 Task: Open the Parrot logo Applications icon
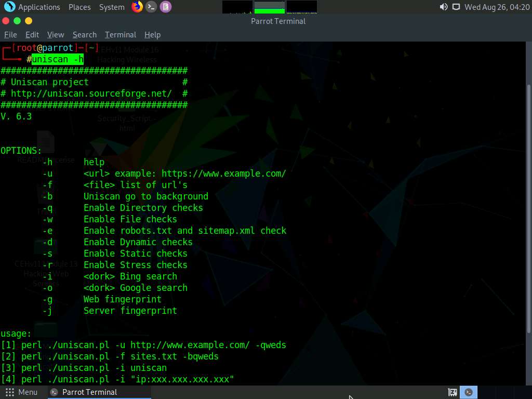tap(9, 7)
